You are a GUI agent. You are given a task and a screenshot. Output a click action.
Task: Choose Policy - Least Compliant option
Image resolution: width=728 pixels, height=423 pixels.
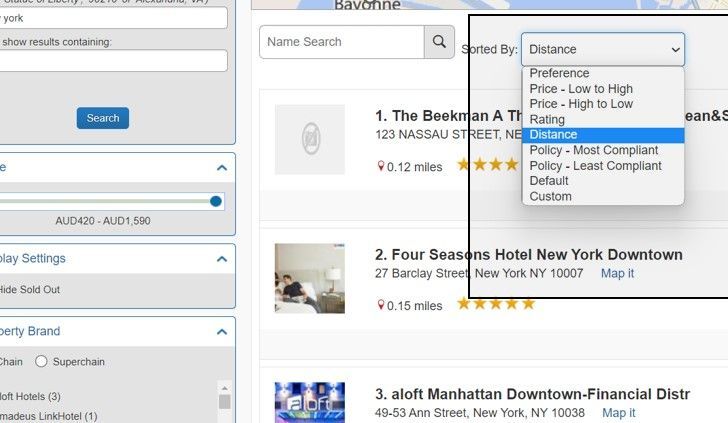pyautogui.click(x=603, y=165)
